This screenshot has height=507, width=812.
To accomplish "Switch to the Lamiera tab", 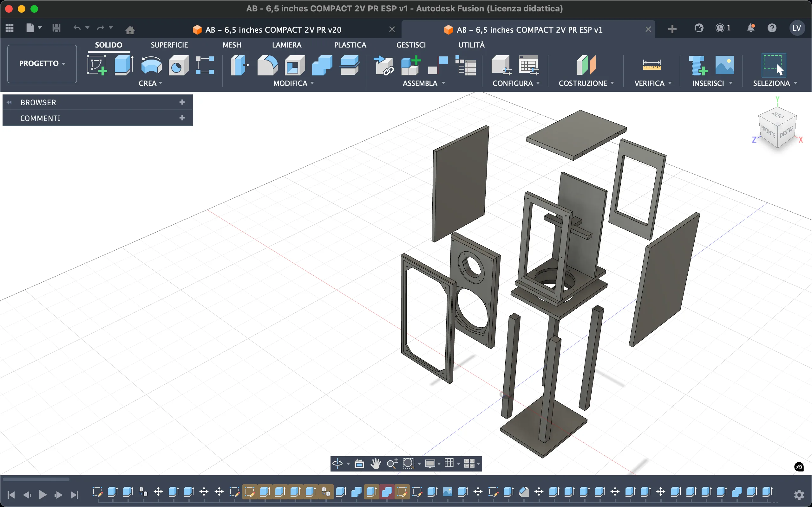I will [286, 45].
